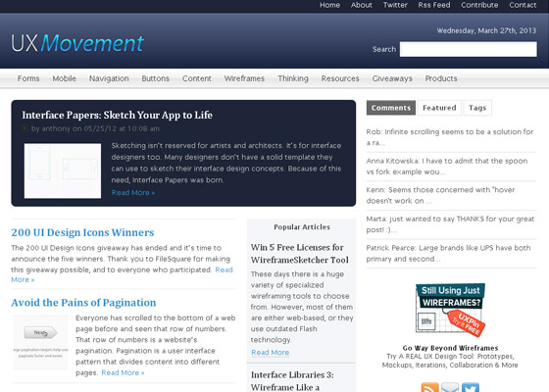The image size is (549, 392).
Task: Click the pagination Next button thumbnail
Action: click(x=40, y=342)
